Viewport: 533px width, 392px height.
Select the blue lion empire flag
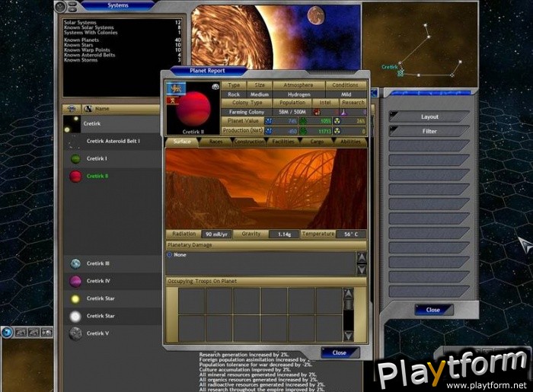coord(176,88)
